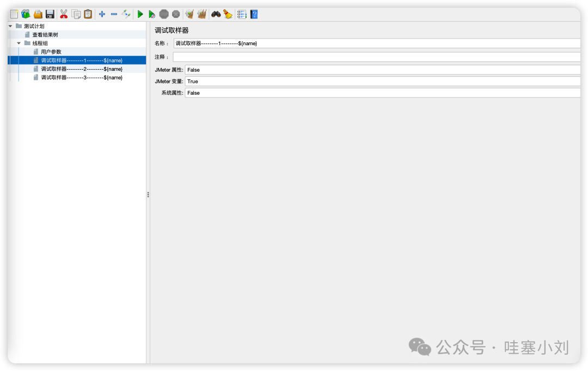Reset search with the yellow broom icon
This screenshot has width=588, height=371.
pos(228,14)
